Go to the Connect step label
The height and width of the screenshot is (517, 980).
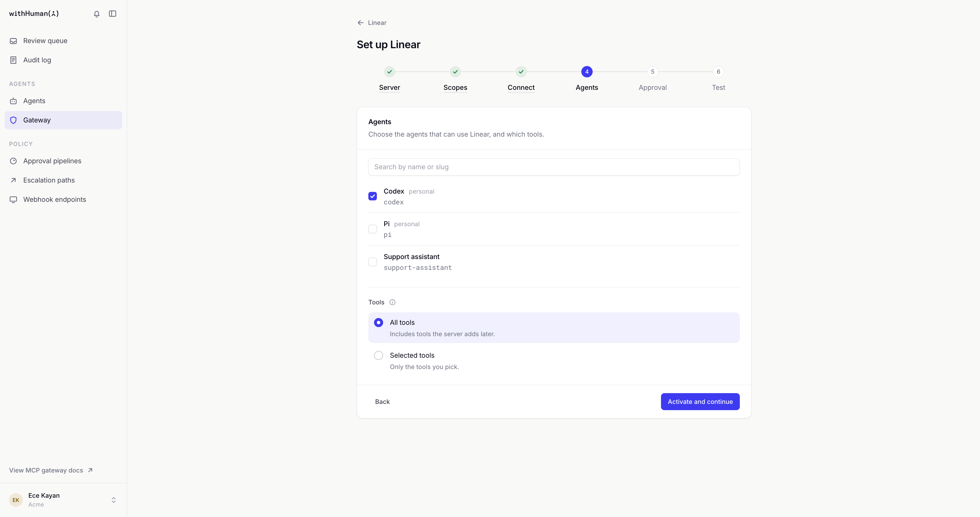point(521,87)
